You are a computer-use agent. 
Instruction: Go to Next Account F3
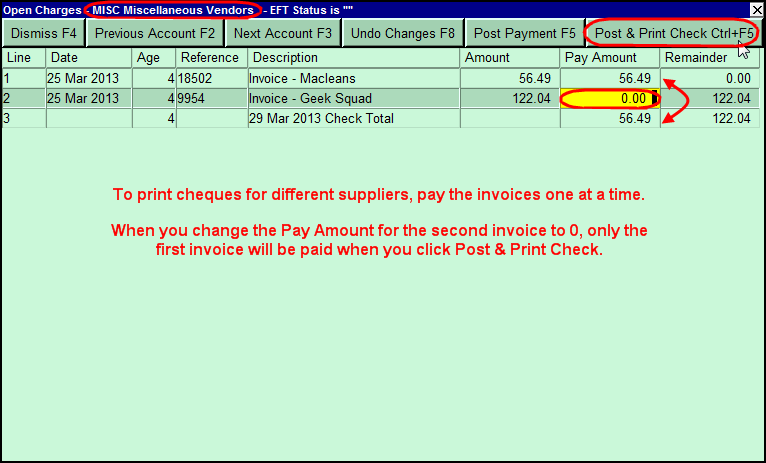tap(281, 33)
